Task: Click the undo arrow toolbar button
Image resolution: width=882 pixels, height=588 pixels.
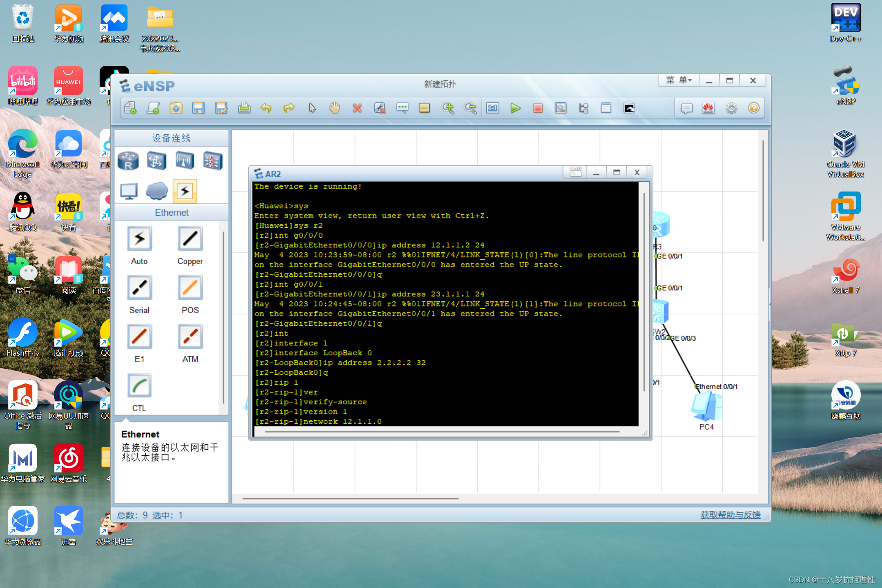Action: click(x=266, y=108)
